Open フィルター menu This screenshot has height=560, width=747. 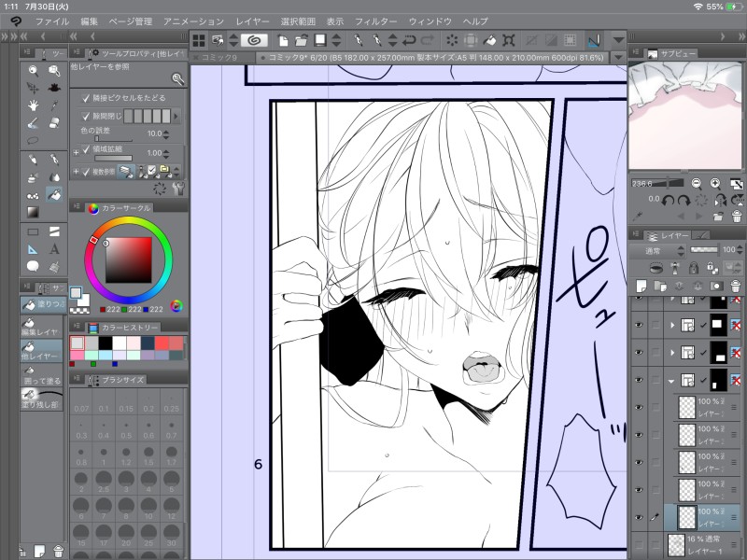(376, 21)
